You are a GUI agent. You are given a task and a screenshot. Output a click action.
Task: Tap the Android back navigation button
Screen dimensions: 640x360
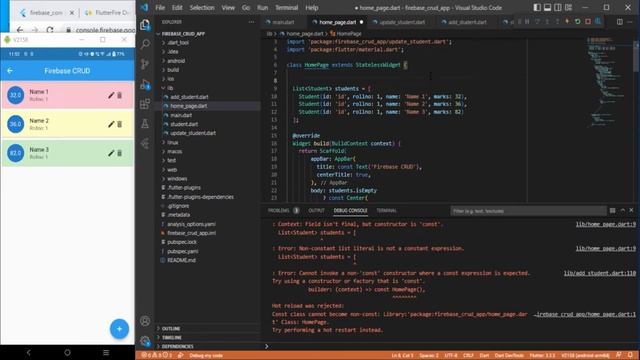(x=29, y=352)
